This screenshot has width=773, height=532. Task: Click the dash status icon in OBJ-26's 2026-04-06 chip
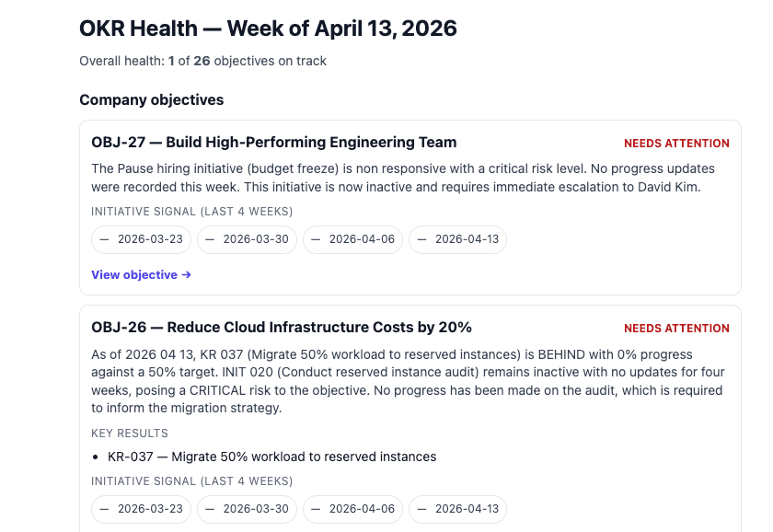pos(315,509)
